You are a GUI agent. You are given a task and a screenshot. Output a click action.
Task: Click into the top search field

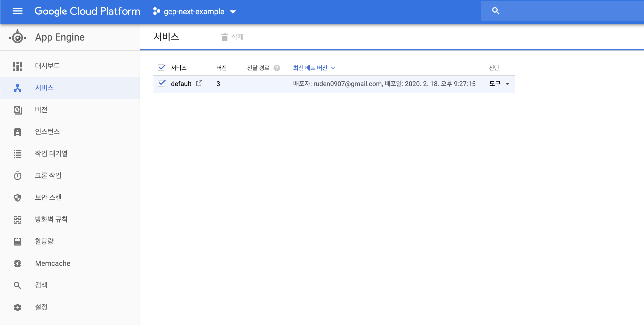[570, 11]
